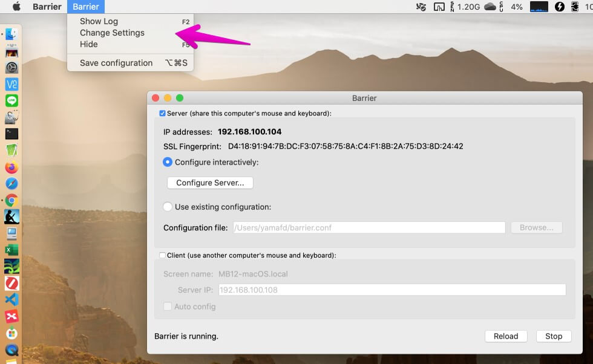Click the Configuration file path field
The width and height of the screenshot is (593, 364).
369,227
